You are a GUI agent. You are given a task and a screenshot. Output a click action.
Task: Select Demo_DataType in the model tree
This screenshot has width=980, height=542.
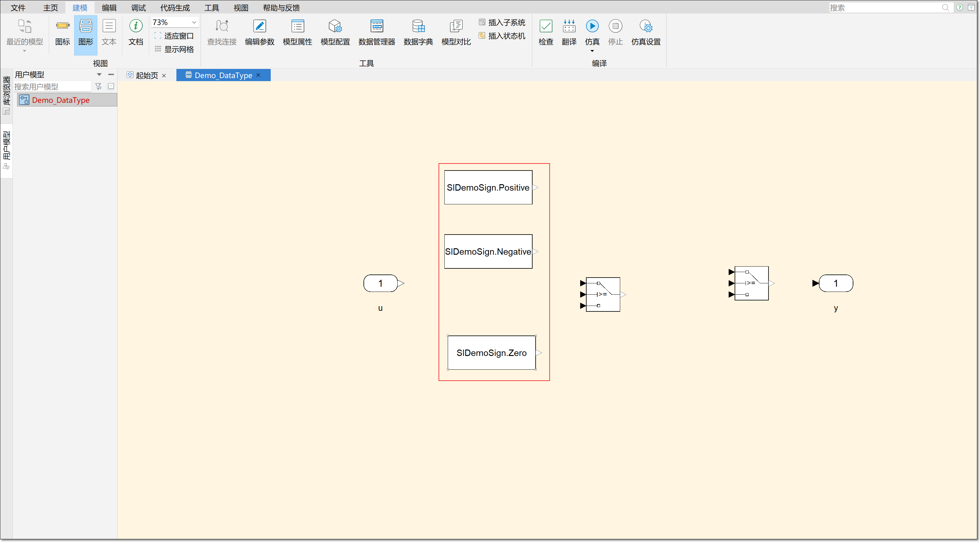67,100
